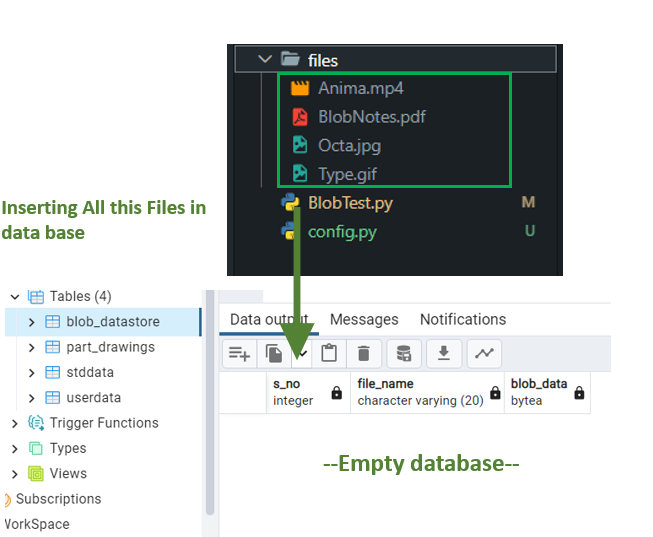Click the Delete trash icon
Viewport: 653px width, 537px height.
tap(364, 354)
